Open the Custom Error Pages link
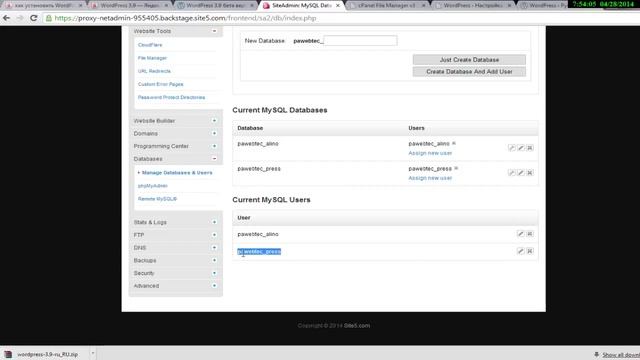Screen dimensions: 640x360 (x=160, y=84)
